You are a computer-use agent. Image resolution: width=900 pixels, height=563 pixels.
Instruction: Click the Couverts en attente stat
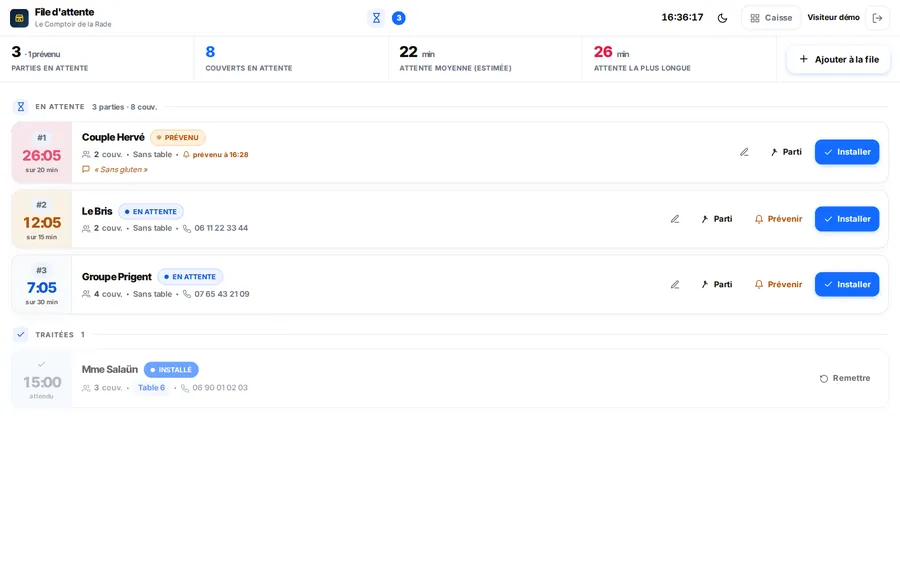coord(291,59)
